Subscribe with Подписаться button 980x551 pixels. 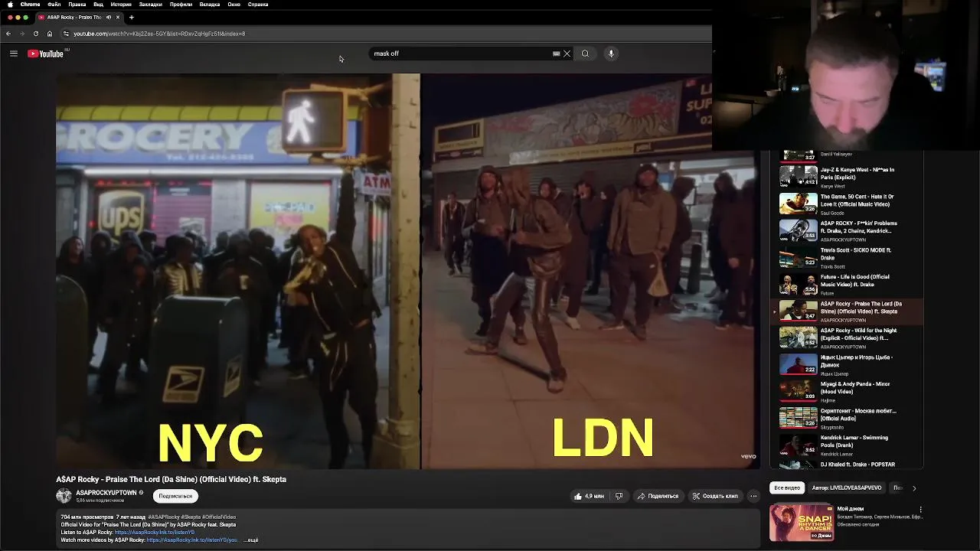(175, 496)
